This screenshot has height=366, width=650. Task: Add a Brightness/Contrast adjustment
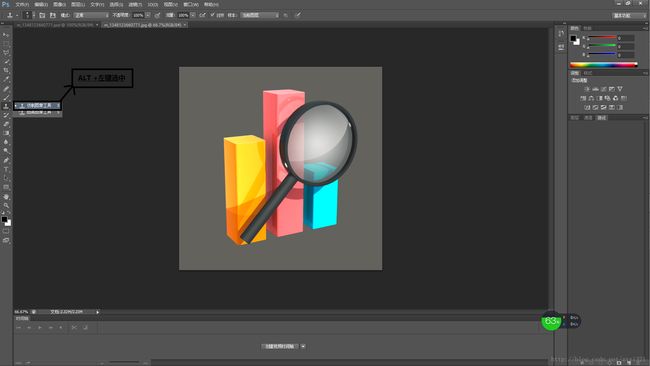click(x=587, y=89)
